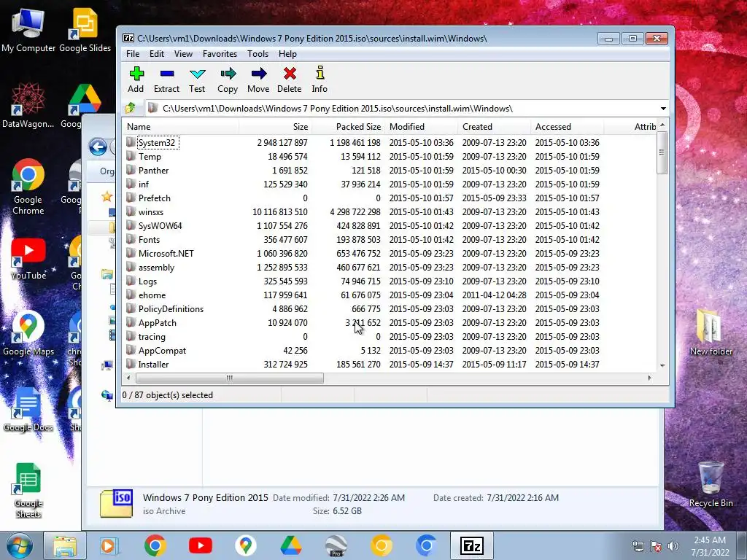Click the horizontal scroll right arrow
This screenshot has width=747, height=560.
pyautogui.click(x=649, y=378)
